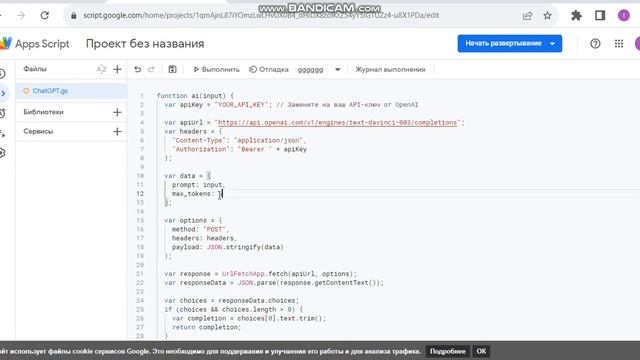Click 'Подробнее' in cookie banner
The width and height of the screenshot is (640, 360).
(x=447, y=351)
